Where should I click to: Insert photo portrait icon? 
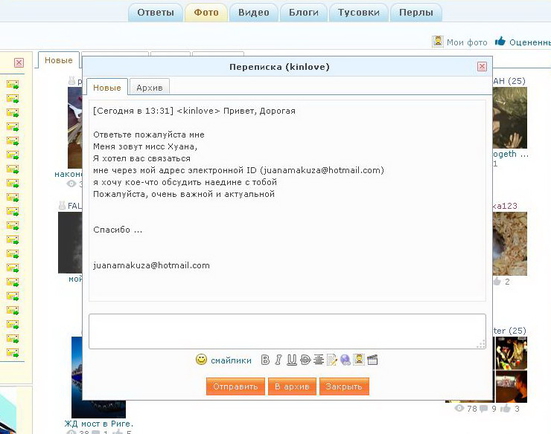359,359
